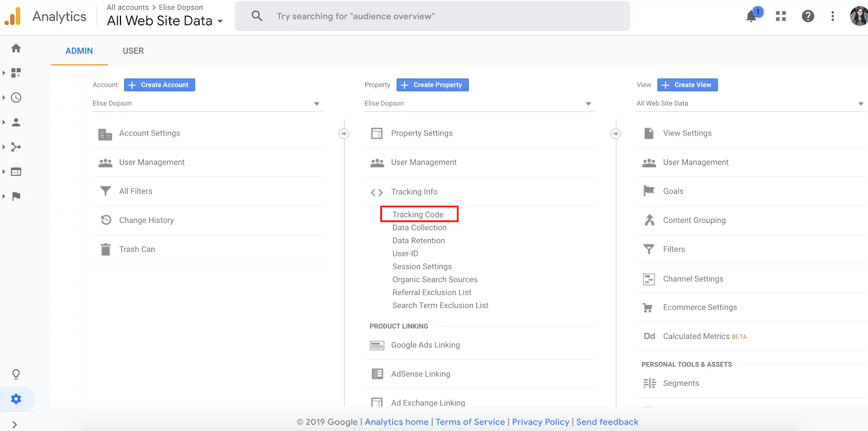The image size is (868, 431).
Task: Click the Admin gear icon
Action: (x=16, y=399)
